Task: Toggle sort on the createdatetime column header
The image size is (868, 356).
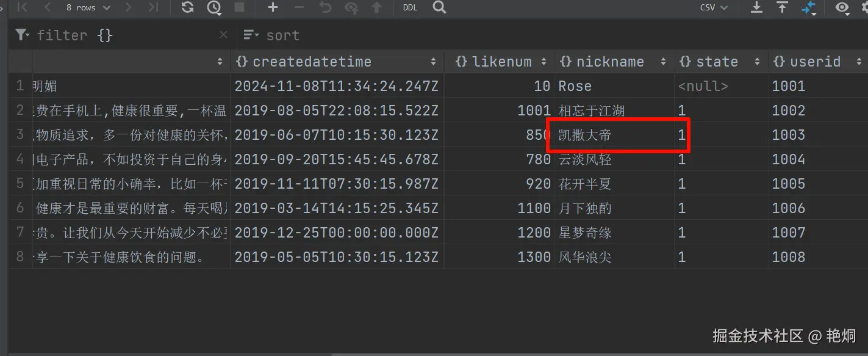Action: pos(434,61)
